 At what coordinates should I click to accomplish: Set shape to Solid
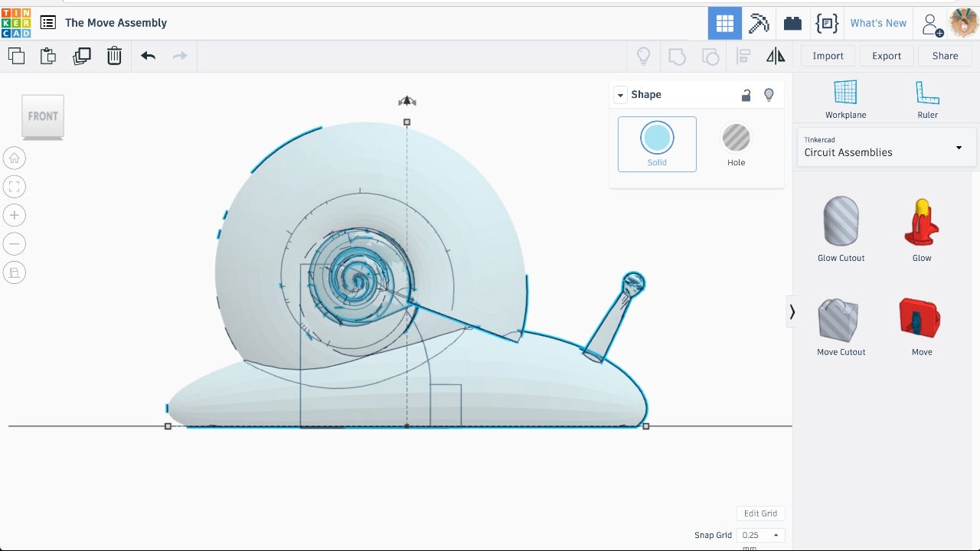point(657,144)
